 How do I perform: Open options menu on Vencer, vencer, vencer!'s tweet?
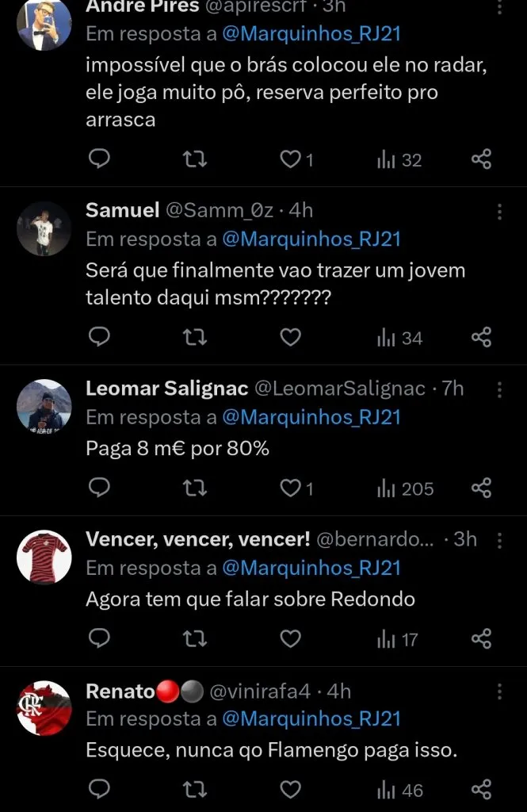click(x=499, y=541)
